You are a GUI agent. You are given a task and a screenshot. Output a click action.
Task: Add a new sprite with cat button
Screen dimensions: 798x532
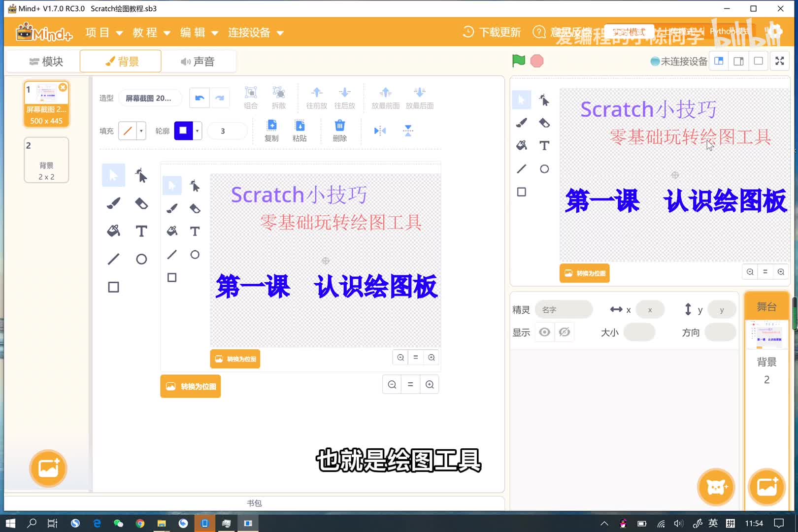[x=716, y=487]
